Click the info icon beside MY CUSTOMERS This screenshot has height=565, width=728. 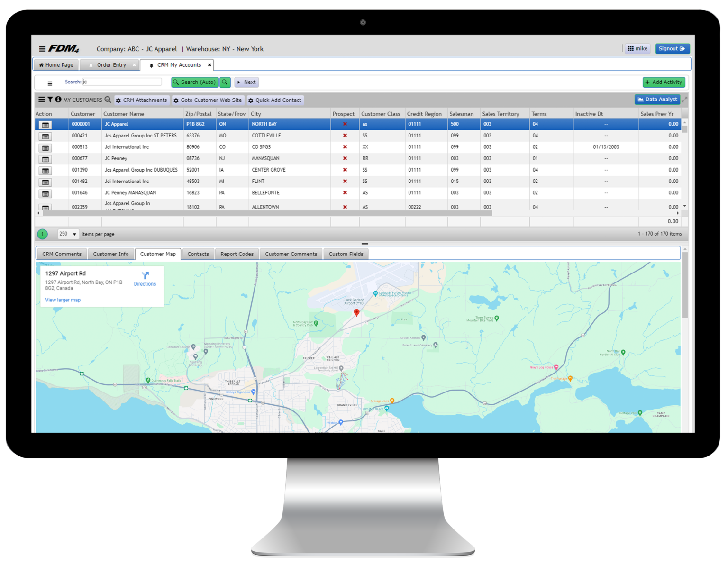pyautogui.click(x=58, y=100)
